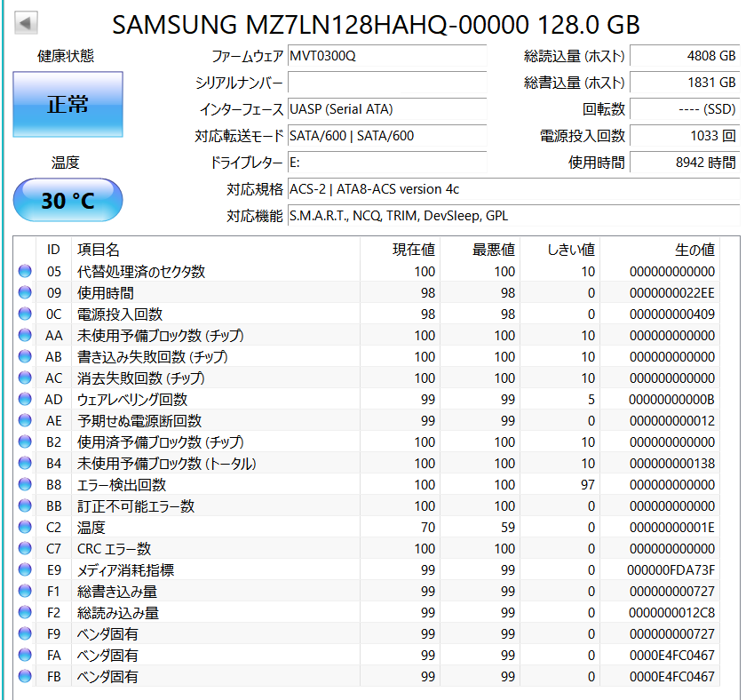Screen dimensions: 746x700
Task: Click the status icon for CRC エラー数
Action: click(25, 549)
